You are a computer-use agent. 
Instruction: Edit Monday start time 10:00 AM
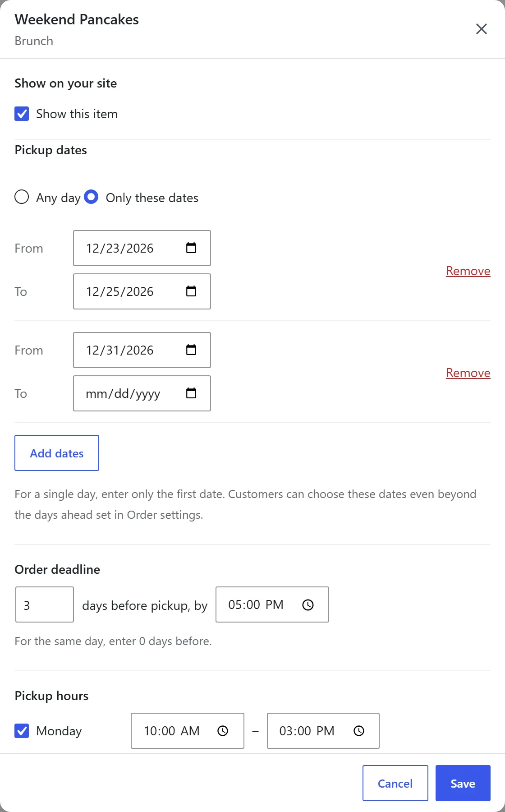pyautogui.click(x=188, y=731)
